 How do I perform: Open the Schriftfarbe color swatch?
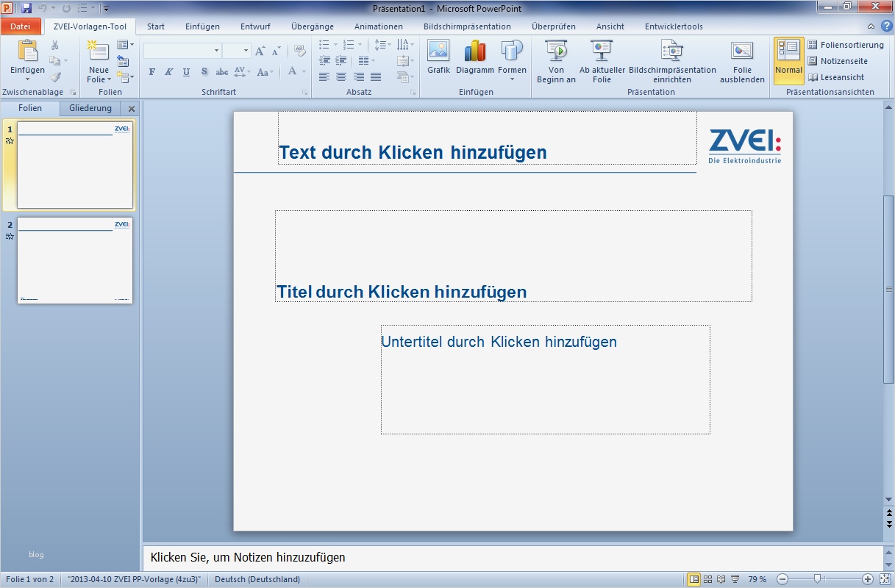coord(293,71)
